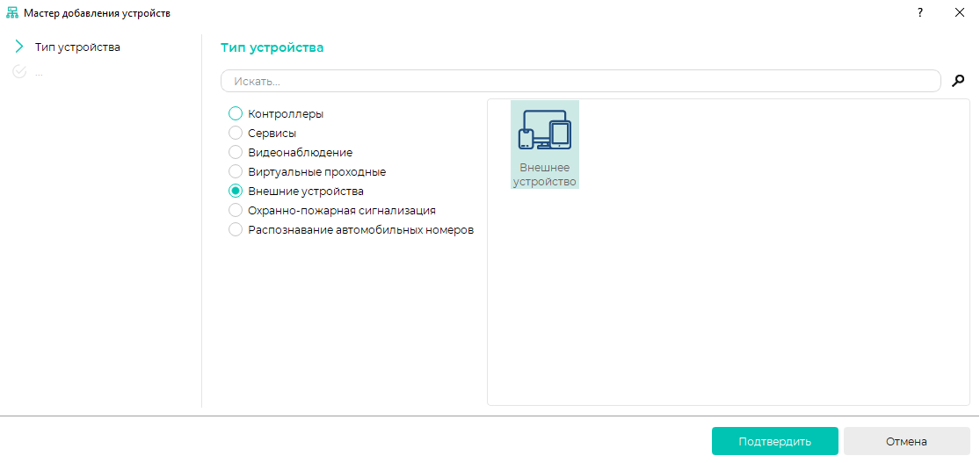
Task: Click the wizard title bar network icon
Action: pyautogui.click(x=12, y=13)
